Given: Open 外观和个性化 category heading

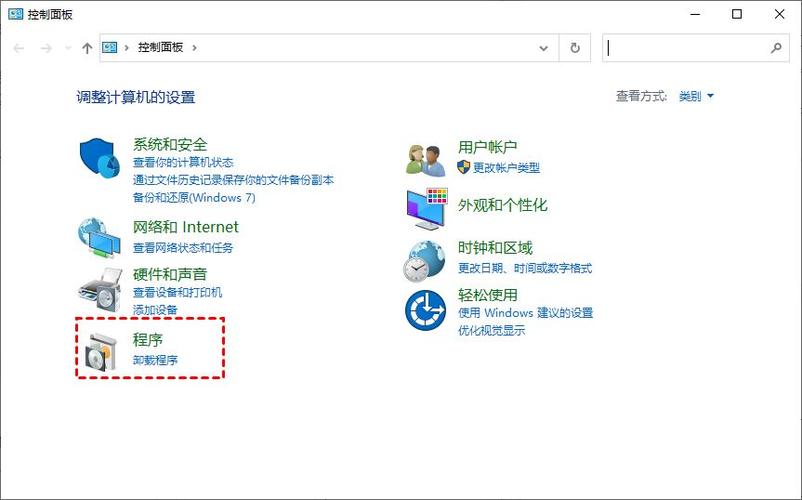Looking at the screenshot, I should coord(502,206).
